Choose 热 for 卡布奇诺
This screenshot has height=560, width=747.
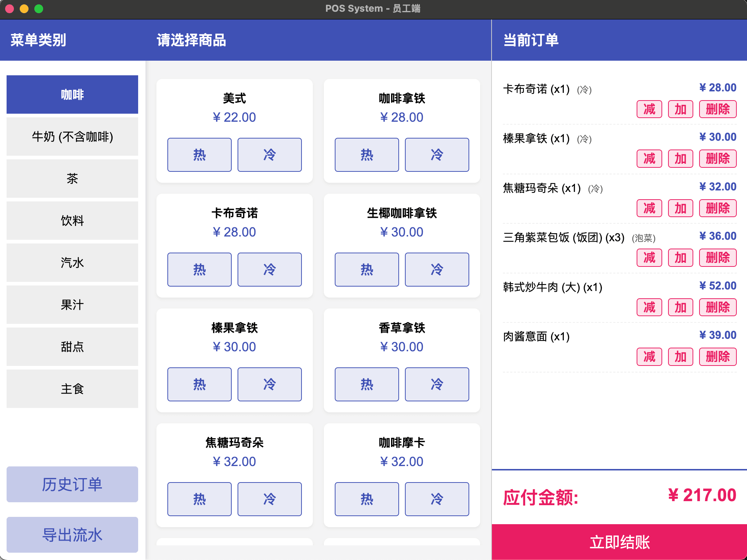coord(199,269)
